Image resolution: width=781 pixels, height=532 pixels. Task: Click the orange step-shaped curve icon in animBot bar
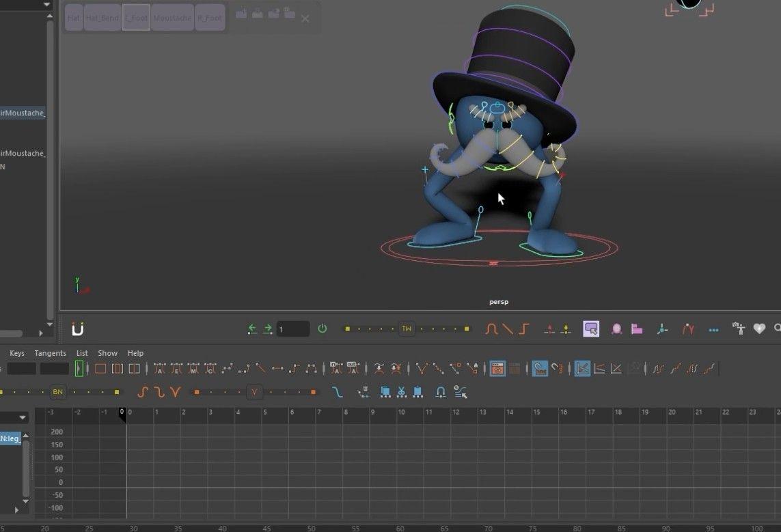pyautogui.click(x=523, y=329)
